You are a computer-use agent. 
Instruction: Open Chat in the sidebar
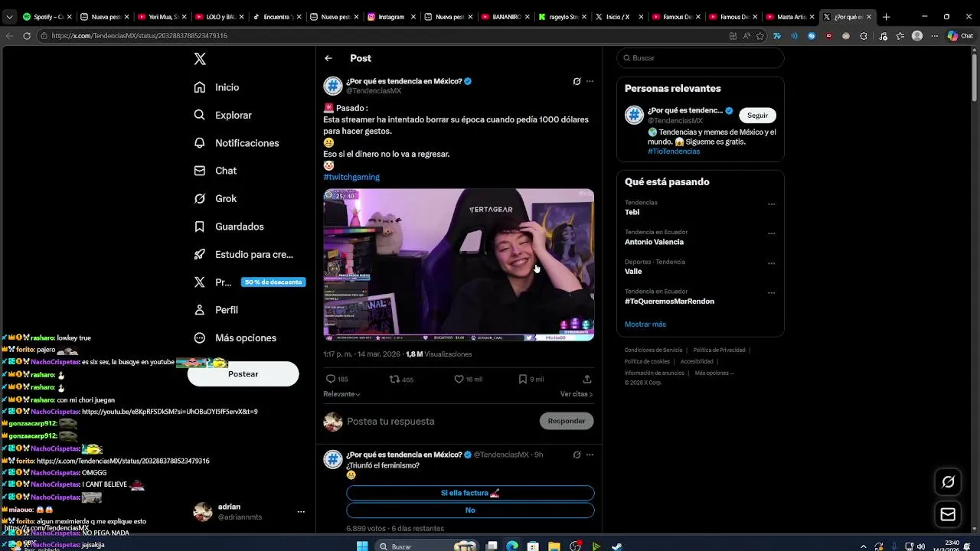click(215, 171)
